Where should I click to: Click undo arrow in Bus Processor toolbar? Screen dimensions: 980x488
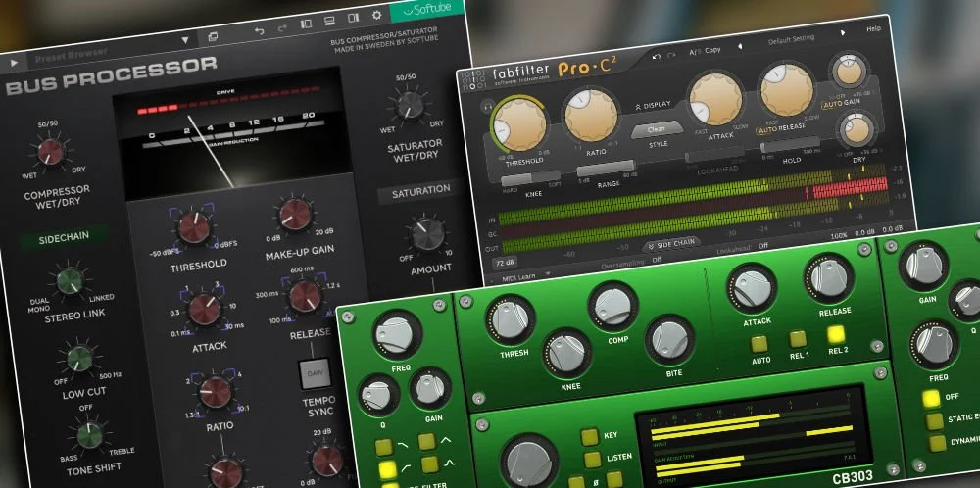260,30
